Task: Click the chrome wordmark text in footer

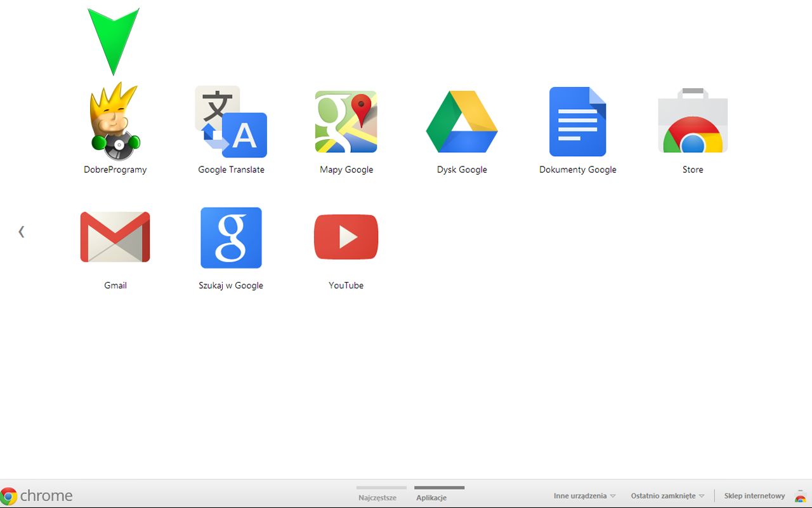Action: point(46,496)
